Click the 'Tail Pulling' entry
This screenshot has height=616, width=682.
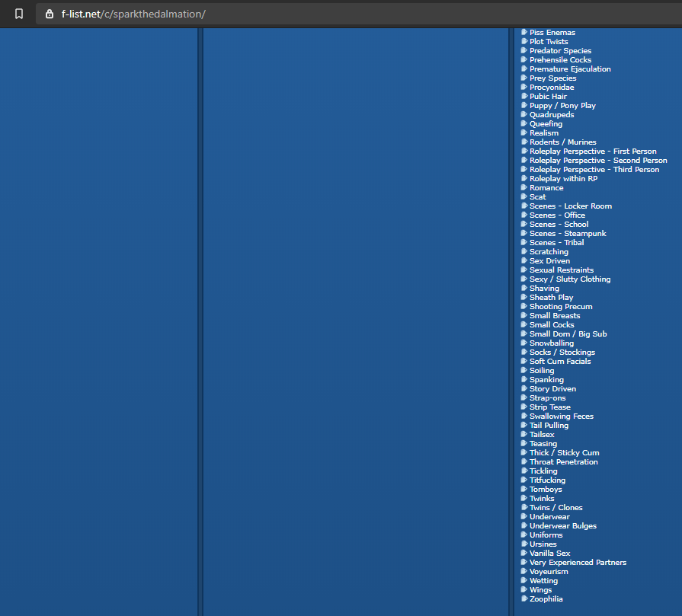(x=549, y=425)
